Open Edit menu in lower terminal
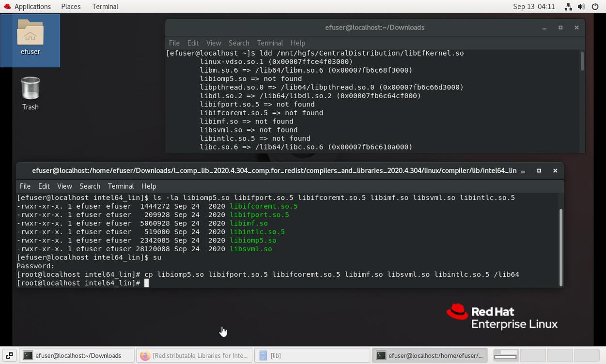The height and width of the screenshot is (364, 606). (44, 186)
